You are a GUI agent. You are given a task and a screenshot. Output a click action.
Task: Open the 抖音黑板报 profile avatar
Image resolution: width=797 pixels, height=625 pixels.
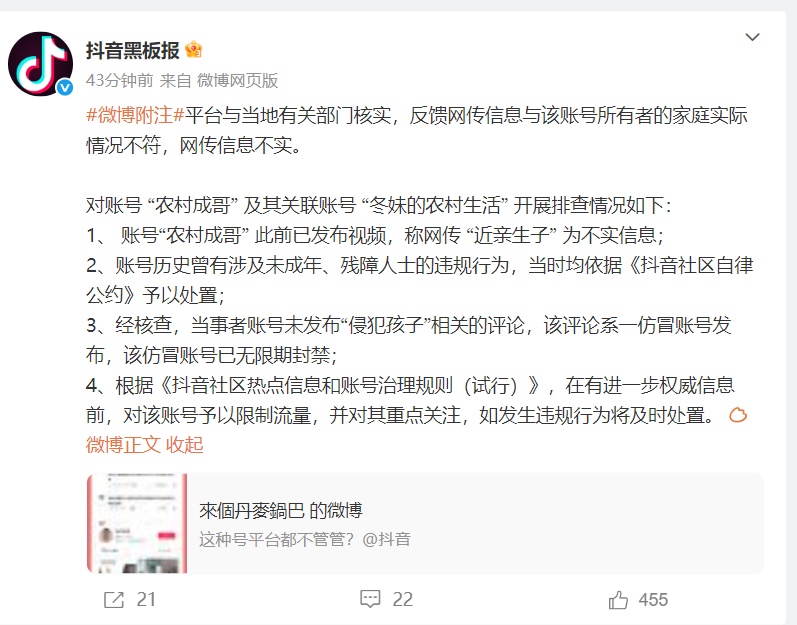click(x=40, y=64)
